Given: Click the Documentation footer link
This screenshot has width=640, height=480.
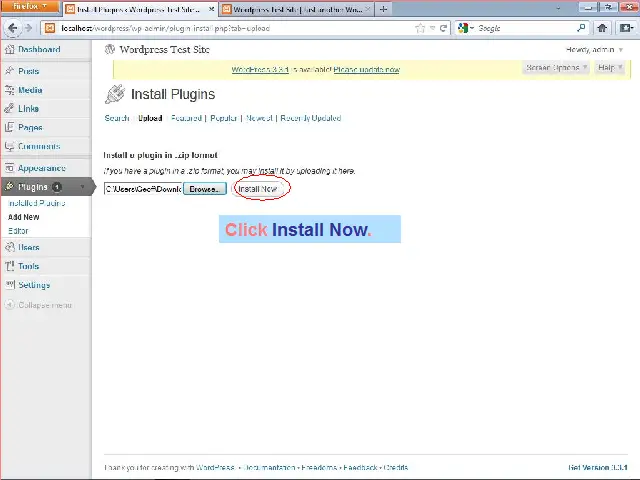Looking at the screenshot, I should pos(269,467).
